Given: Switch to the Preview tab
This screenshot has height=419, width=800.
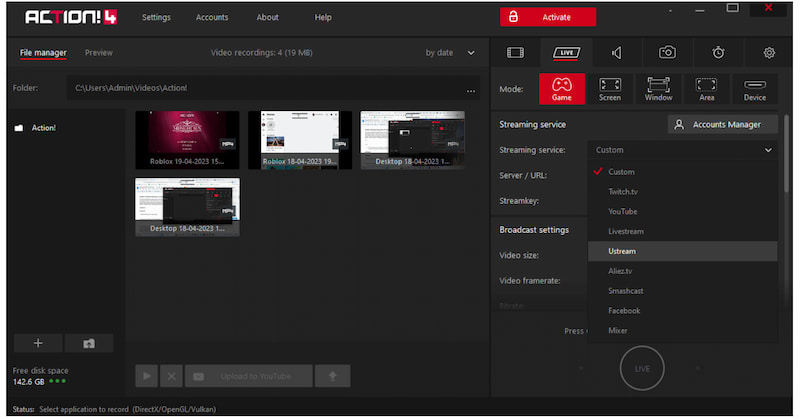Looking at the screenshot, I should click(99, 53).
